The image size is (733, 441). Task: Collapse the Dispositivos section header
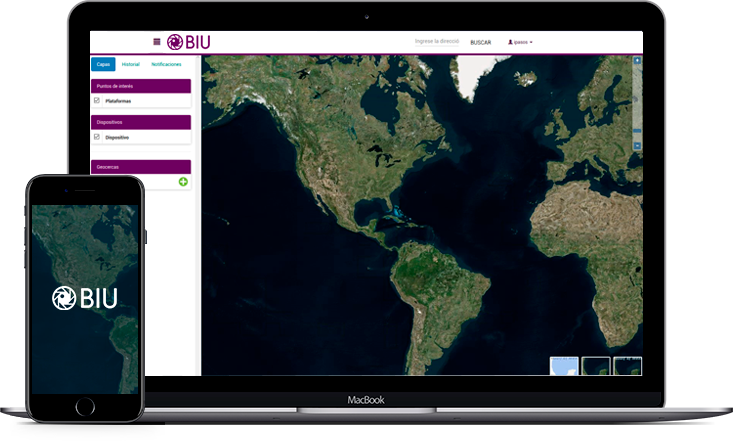coord(140,122)
